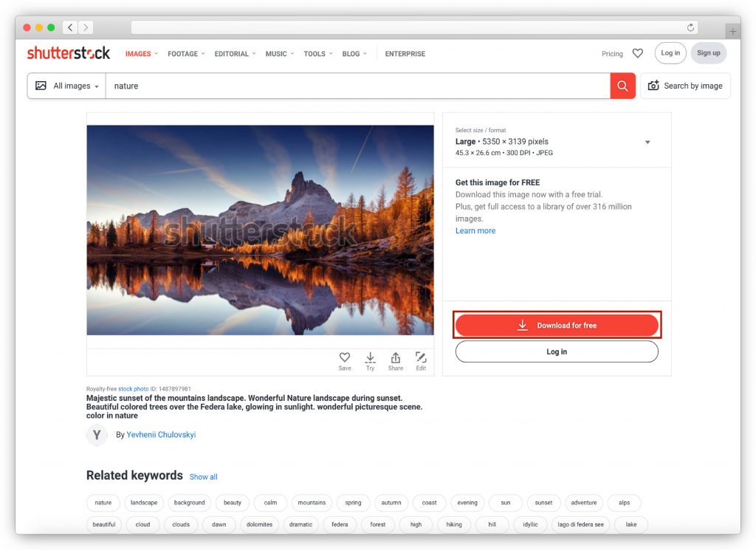This screenshot has height=550, width=756.
Task: Click the mountain lake preview image
Action: pyautogui.click(x=261, y=230)
